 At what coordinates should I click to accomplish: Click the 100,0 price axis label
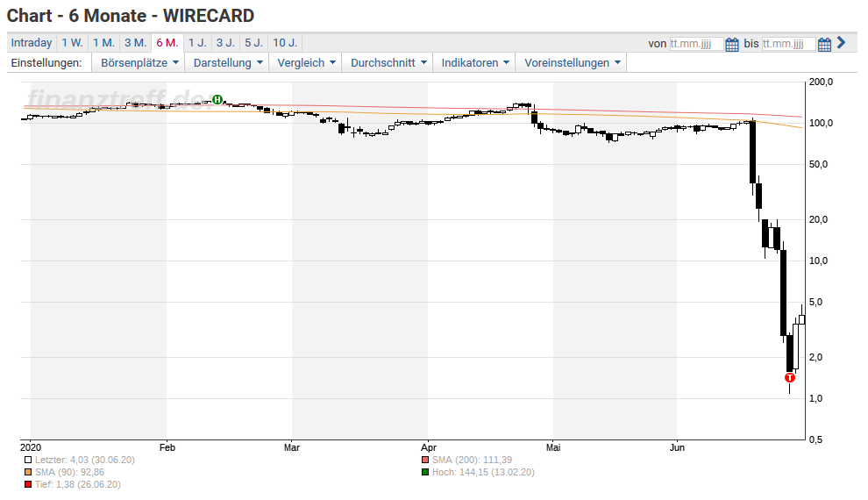pyautogui.click(x=821, y=123)
